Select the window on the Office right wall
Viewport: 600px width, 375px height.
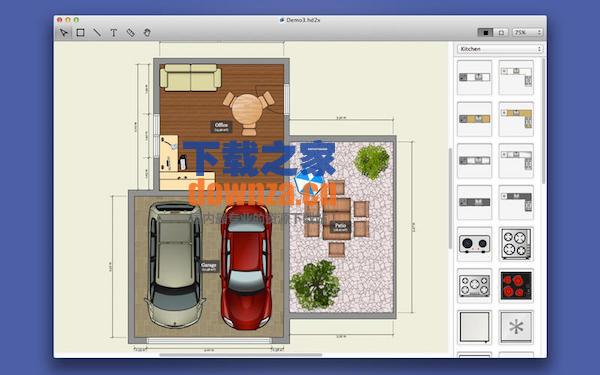click(287, 99)
